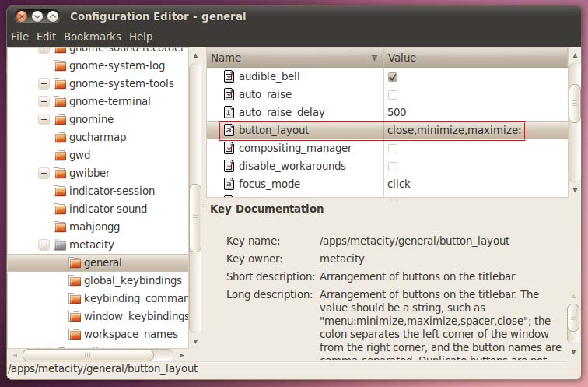This screenshot has width=588, height=387.
Task: Select the mahjongg tree item
Action: [x=95, y=227]
